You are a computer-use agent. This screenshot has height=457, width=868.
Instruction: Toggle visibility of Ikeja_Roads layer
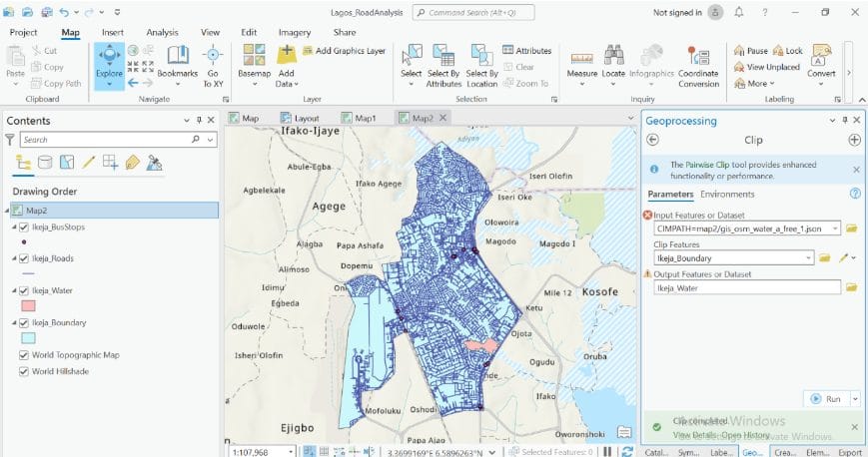coord(23,258)
